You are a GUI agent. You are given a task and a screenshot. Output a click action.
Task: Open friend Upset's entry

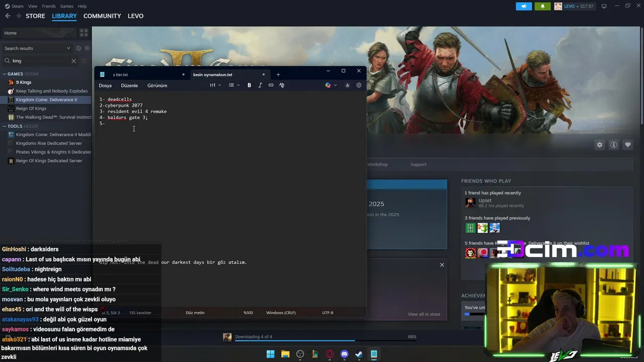[x=496, y=203]
